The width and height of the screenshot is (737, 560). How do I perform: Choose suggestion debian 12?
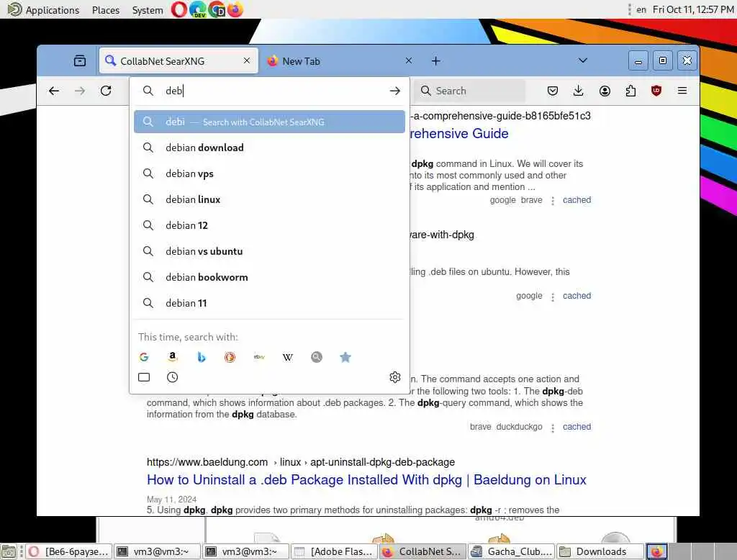pyautogui.click(x=269, y=225)
